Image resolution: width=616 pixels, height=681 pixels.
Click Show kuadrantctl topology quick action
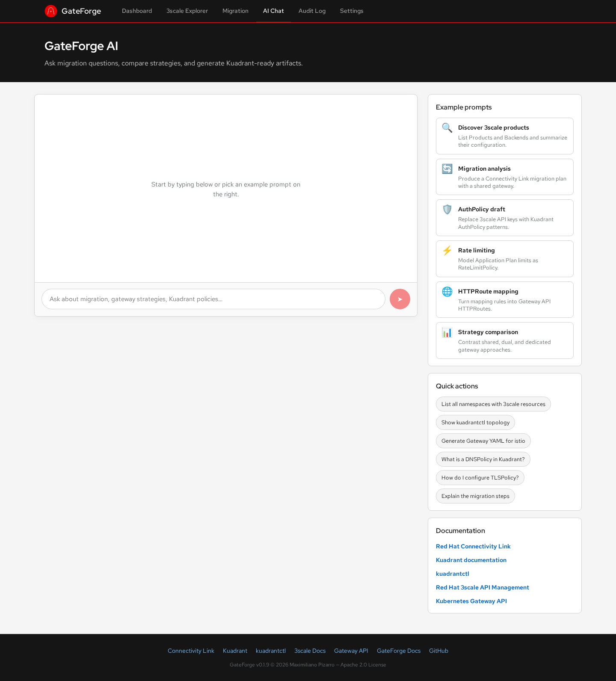pos(475,422)
